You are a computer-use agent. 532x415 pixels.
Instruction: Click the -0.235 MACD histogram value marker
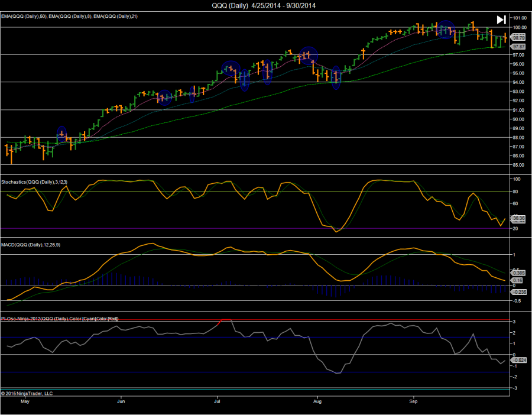(519, 291)
